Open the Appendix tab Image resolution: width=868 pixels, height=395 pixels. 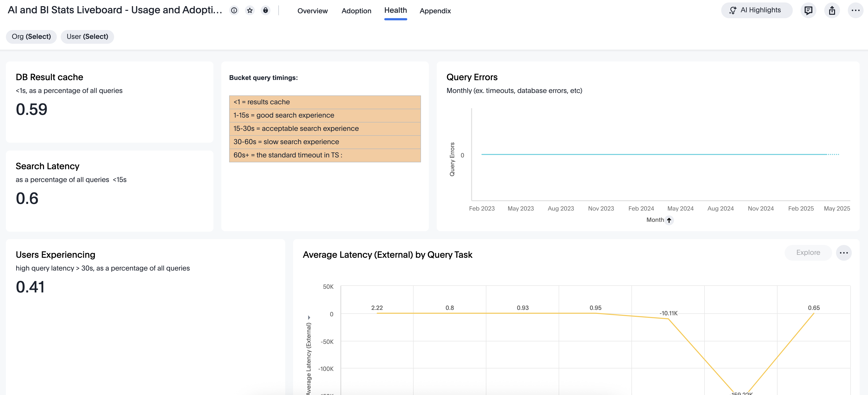pos(435,11)
